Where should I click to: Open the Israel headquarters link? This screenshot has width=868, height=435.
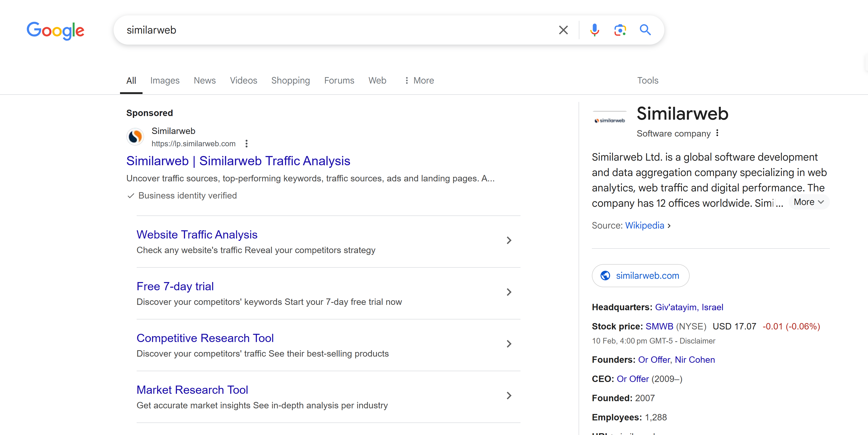[712, 307]
